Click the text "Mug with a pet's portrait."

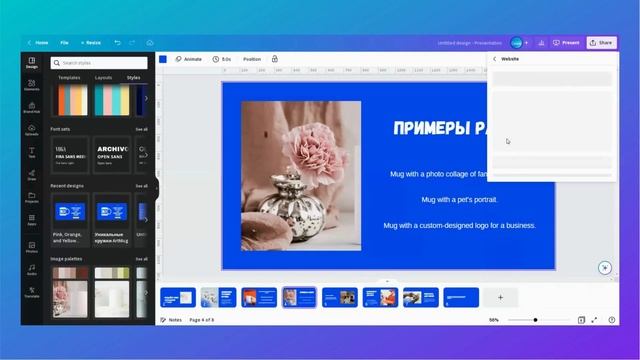click(460, 200)
